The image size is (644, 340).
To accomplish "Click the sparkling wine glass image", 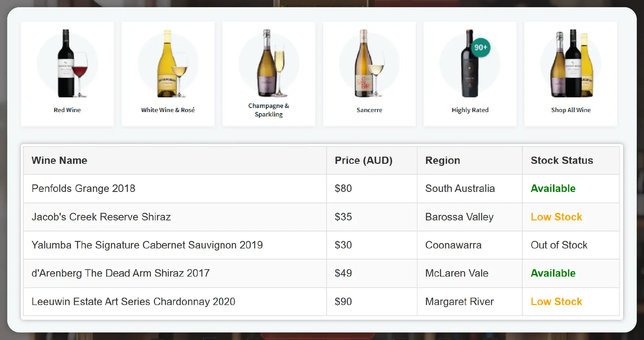I will [x=280, y=69].
